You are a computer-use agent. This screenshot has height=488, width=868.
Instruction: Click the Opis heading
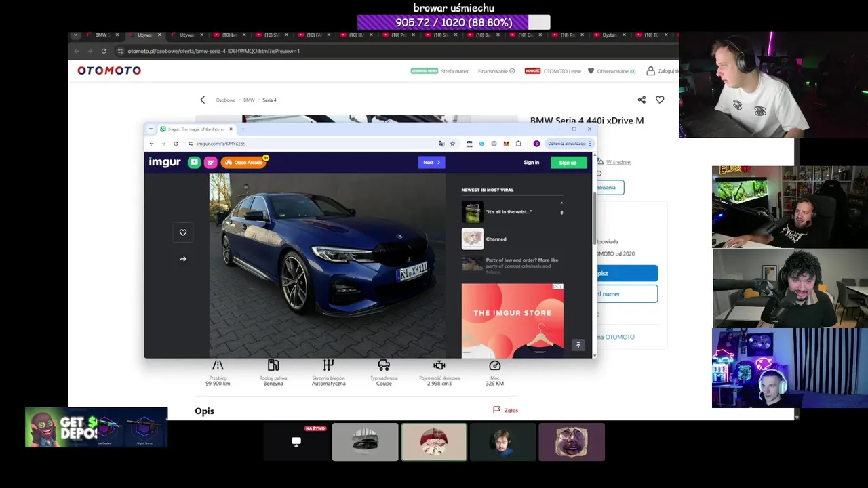(x=204, y=411)
